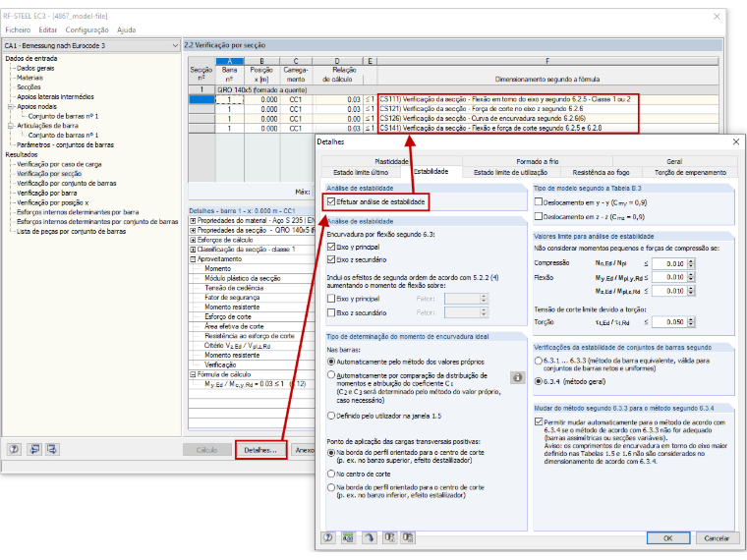Select 'No centro de corte' load application

tap(331, 475)
